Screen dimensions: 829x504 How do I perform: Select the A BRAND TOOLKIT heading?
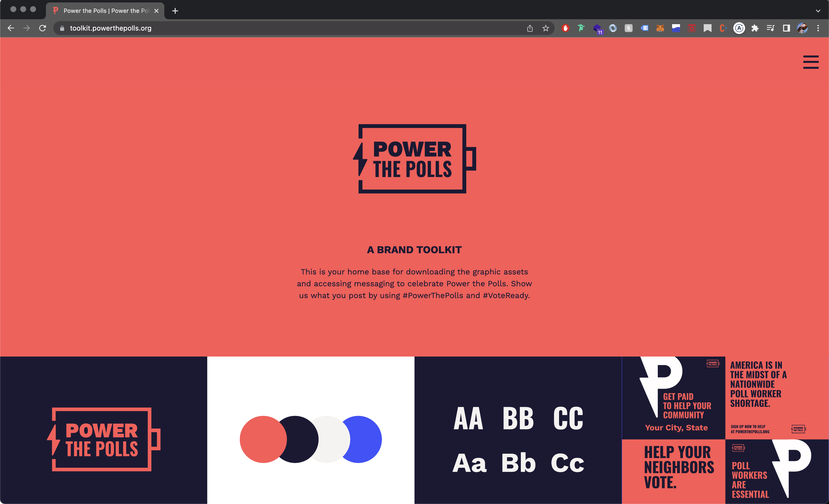click(x=414, y=249)
